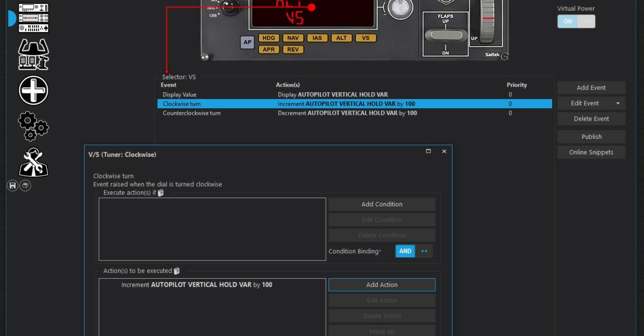Click the flaps UP/DN lever on panel

coord(445,35)
